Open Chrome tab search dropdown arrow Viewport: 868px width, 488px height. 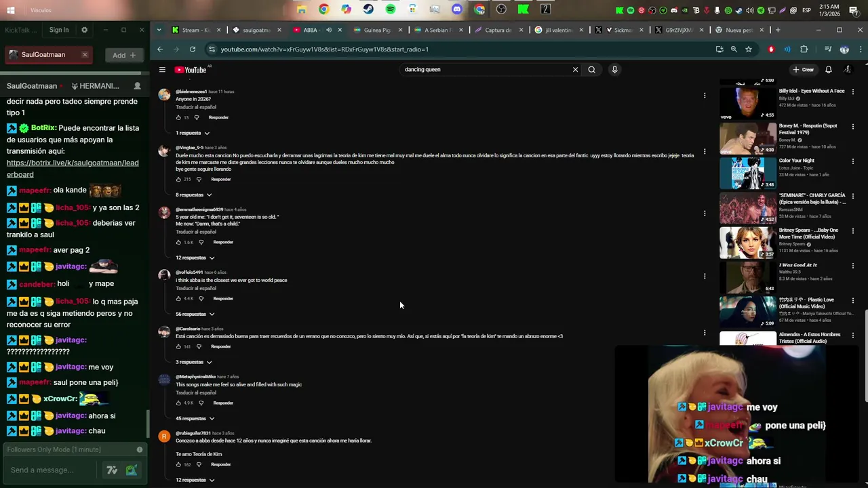click(x=159, y=30)
